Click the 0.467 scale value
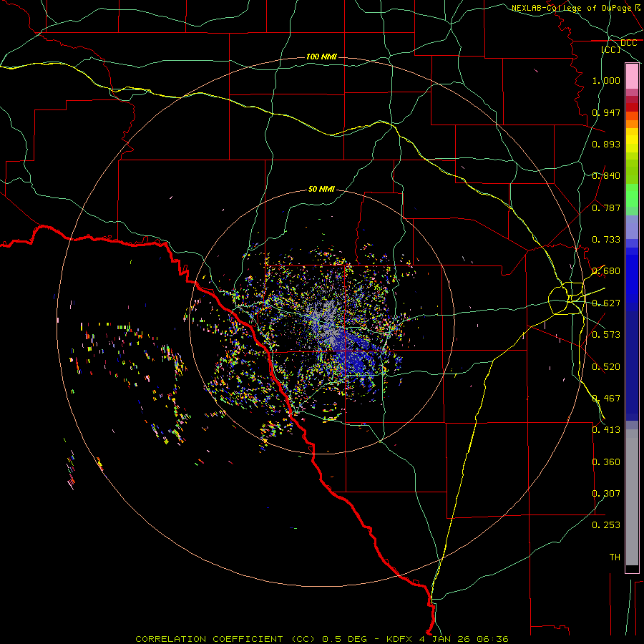 click(606, 399)
